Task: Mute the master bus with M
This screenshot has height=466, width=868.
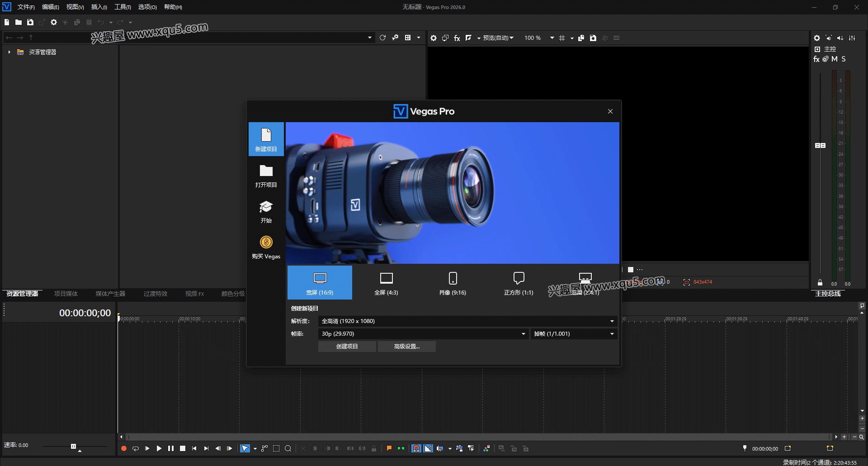Action: (x=835, y=59)
